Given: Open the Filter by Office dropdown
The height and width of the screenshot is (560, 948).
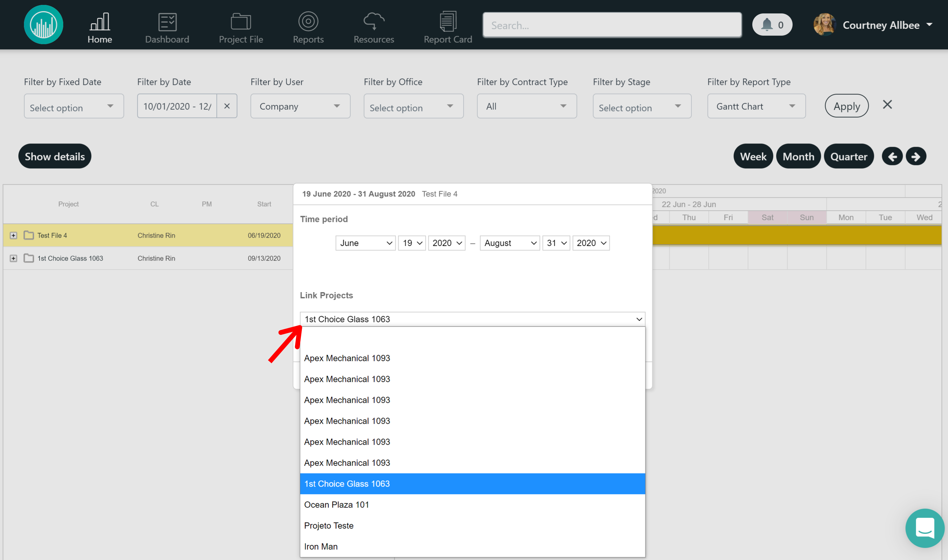Looking at the screenshot, I should pyautogui.click(x=413, y=106).
